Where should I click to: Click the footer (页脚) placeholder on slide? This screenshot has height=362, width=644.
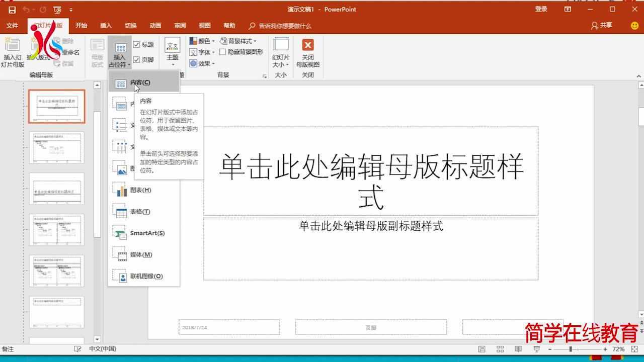[371, 327]
